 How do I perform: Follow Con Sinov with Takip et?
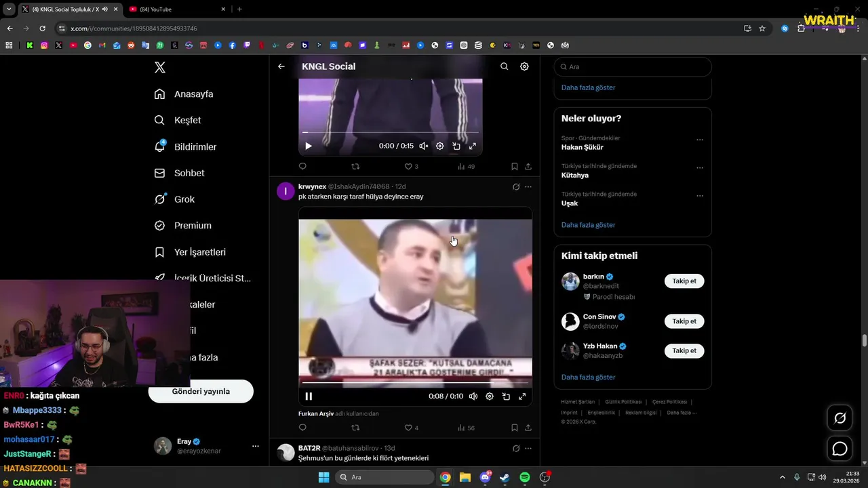pos(684,321)
